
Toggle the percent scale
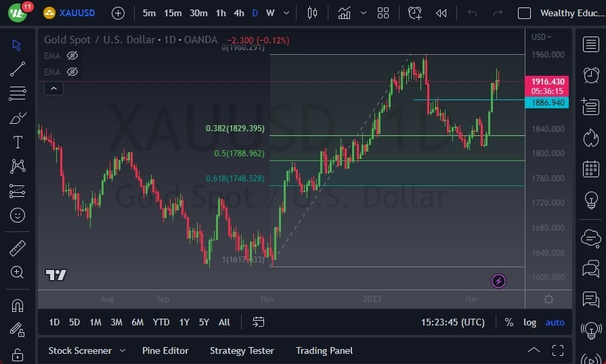point(509,322)
